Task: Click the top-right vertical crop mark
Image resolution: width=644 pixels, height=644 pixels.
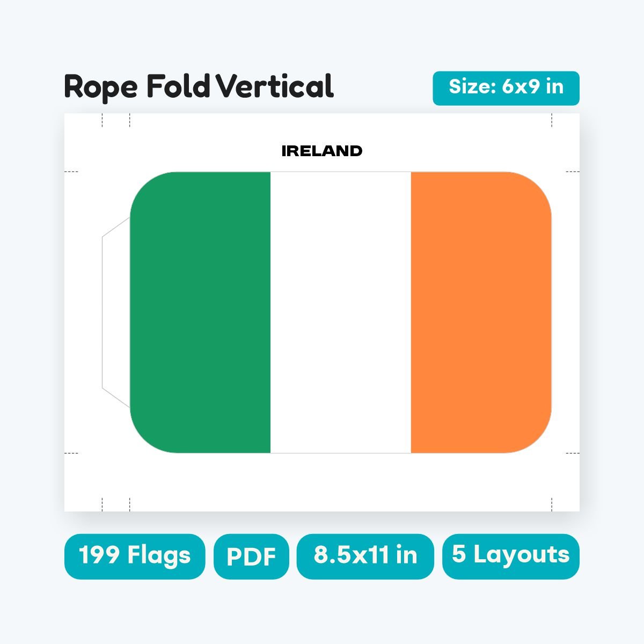Action: (552, 121)
